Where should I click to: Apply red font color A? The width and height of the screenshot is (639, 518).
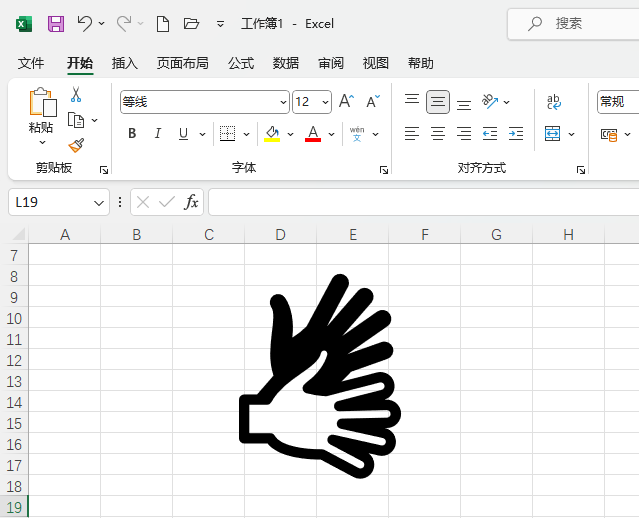(313, 134)
